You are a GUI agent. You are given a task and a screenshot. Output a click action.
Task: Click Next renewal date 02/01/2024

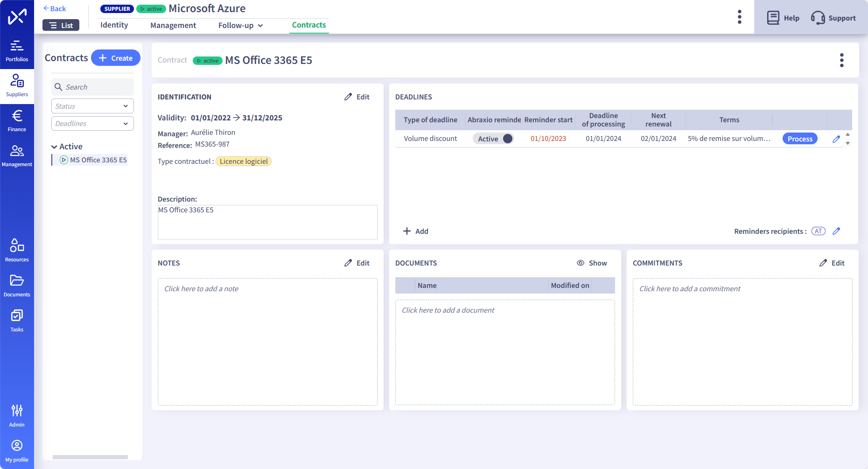658,139
